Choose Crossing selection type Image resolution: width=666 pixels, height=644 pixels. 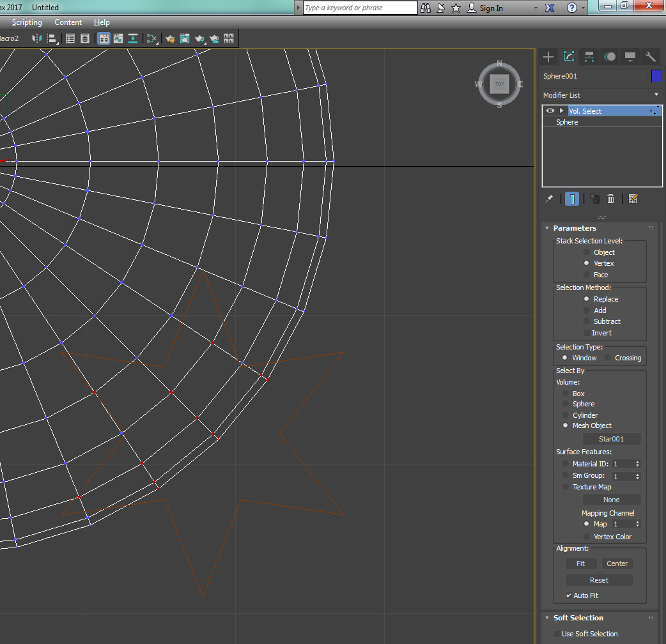(x=608, y=358)
